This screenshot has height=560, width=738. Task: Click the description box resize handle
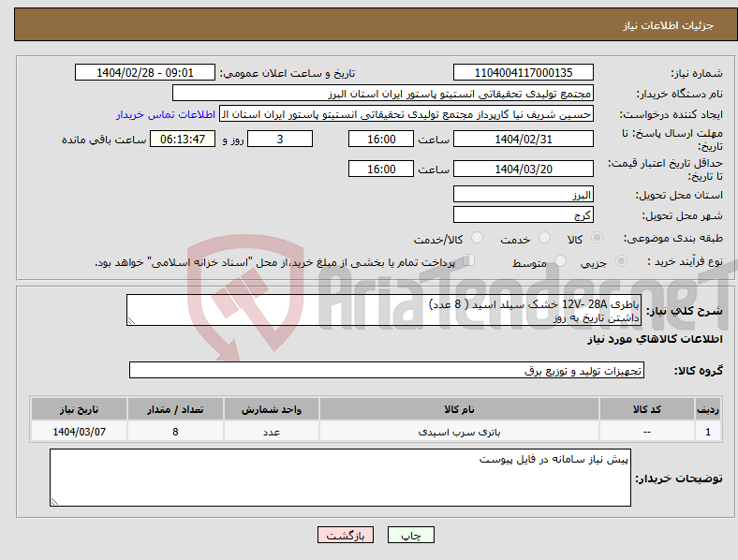click(131, 321)
